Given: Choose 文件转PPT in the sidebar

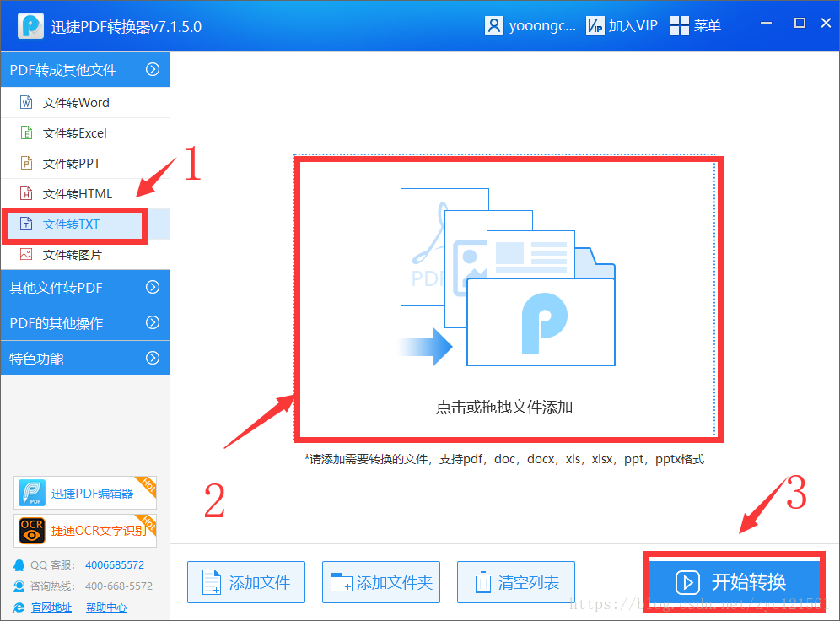Looking at the screenshot, I should click(x=85, y=164).
